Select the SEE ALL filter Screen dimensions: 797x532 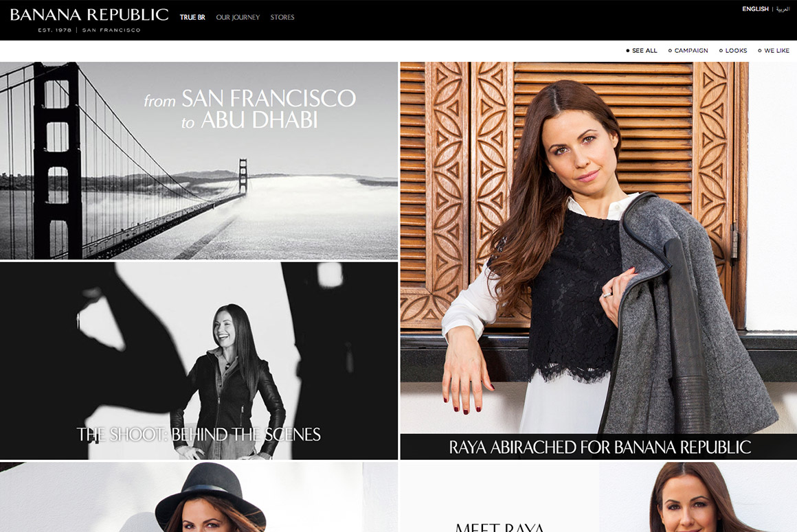pos(642,51)
